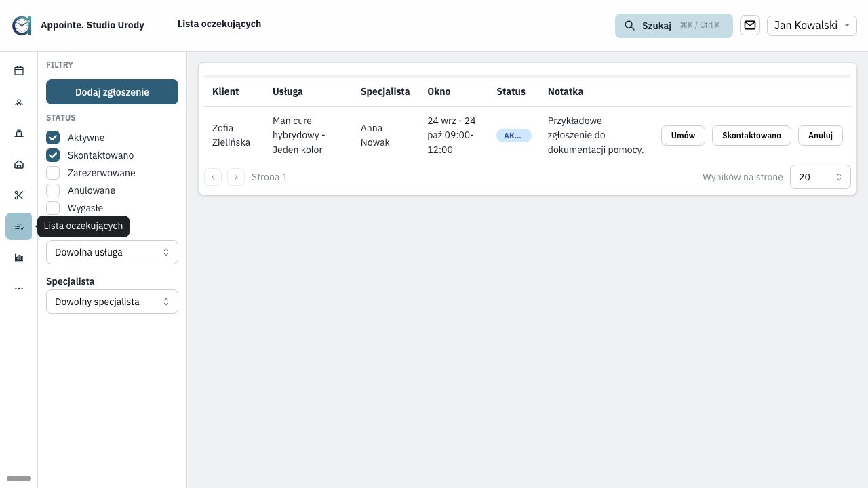Open the clients person icon in sidebar

(19, 102)
